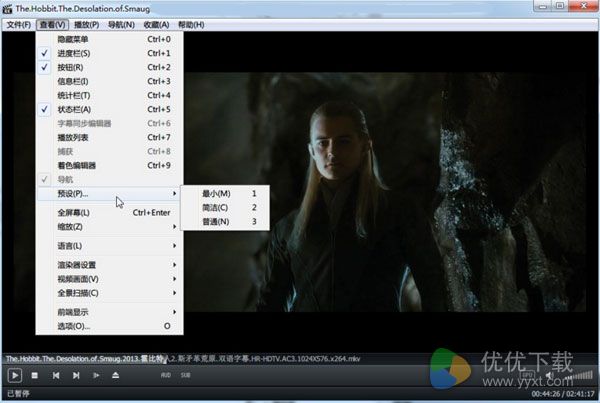Open the 帮助(H) menu
The width and height of the screenshot is (600, 403).
coord(191,25)
